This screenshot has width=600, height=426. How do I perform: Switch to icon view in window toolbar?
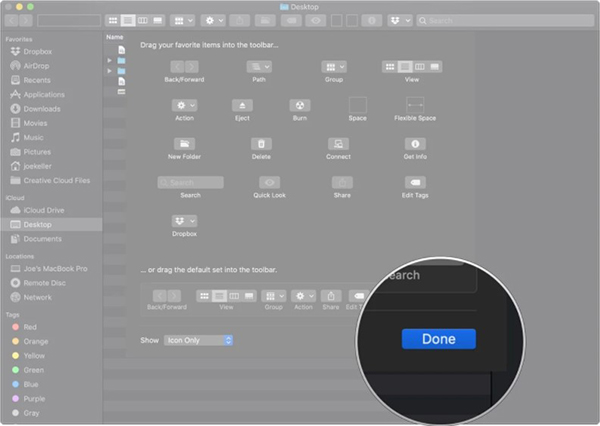[113, 20]
